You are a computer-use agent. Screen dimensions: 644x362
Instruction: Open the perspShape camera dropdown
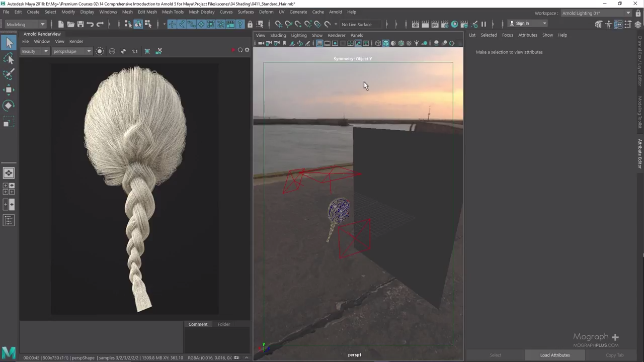click(x=70, y=51)
